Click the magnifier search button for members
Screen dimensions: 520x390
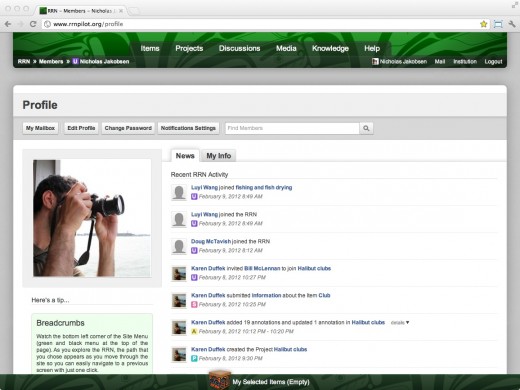[366, 128]
